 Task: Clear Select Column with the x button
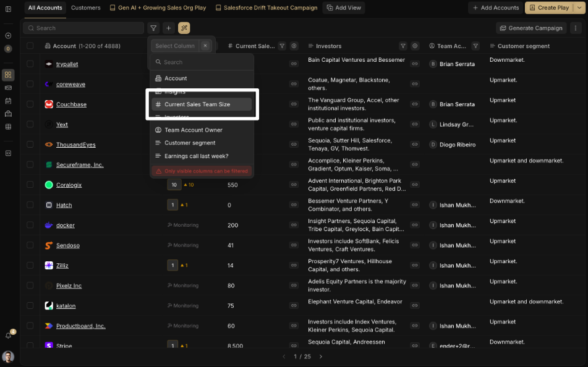click(205, 46)
